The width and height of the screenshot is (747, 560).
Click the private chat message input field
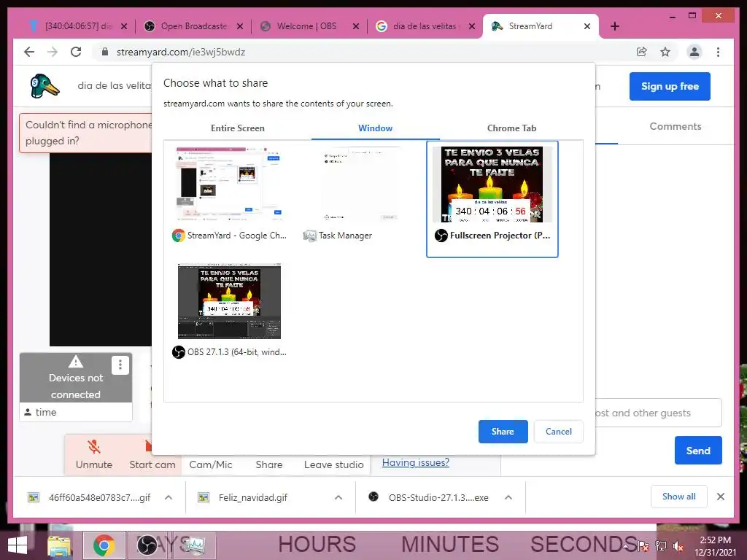tap(659, 413)
